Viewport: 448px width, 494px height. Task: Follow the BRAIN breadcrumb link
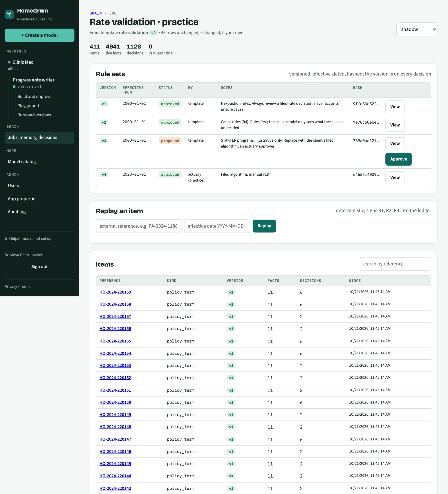96,13
